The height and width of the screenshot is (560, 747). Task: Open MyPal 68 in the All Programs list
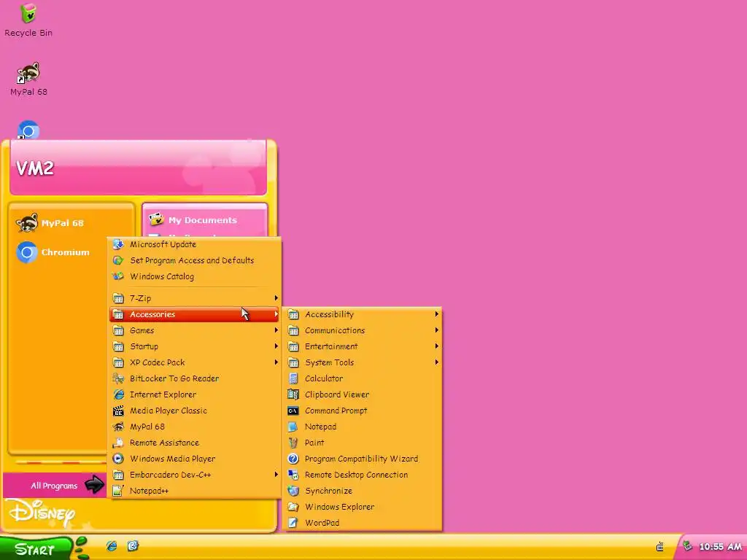pyautogui.click(x=196, y=427)
